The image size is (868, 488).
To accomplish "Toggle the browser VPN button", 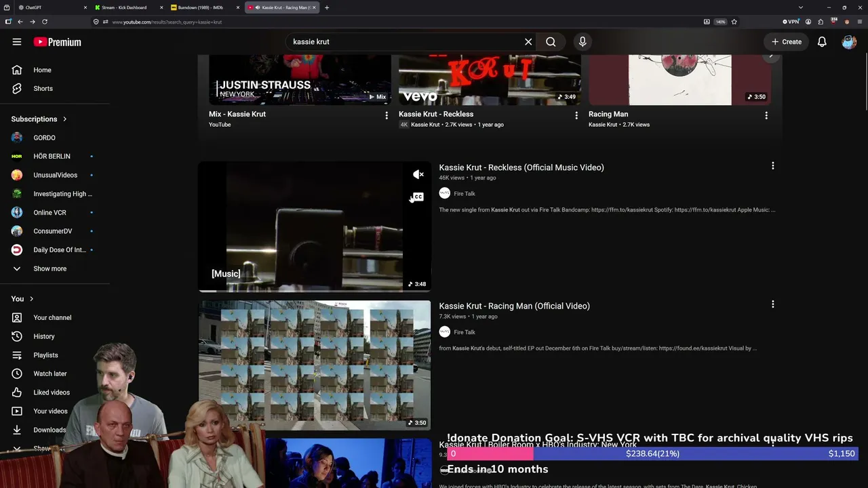I will [x=791, y=22].
